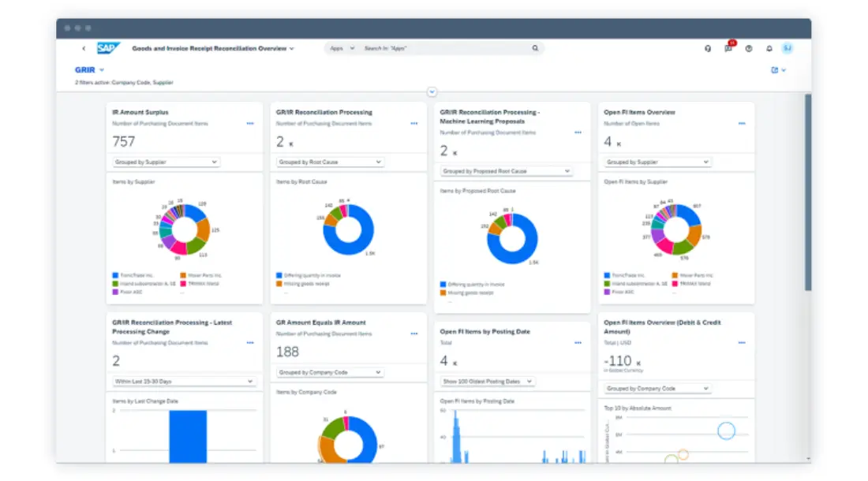Open the Within Last 15-30 Days dropdown
This screenshot has height=481, width=868.
pyautogui.click(x=184, y=382)
